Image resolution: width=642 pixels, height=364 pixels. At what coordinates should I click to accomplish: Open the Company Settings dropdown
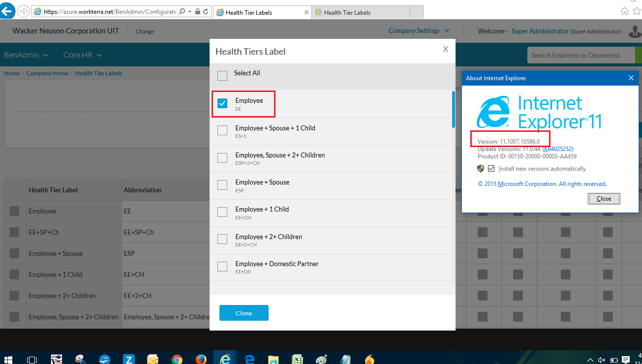[x=419, y=30]
